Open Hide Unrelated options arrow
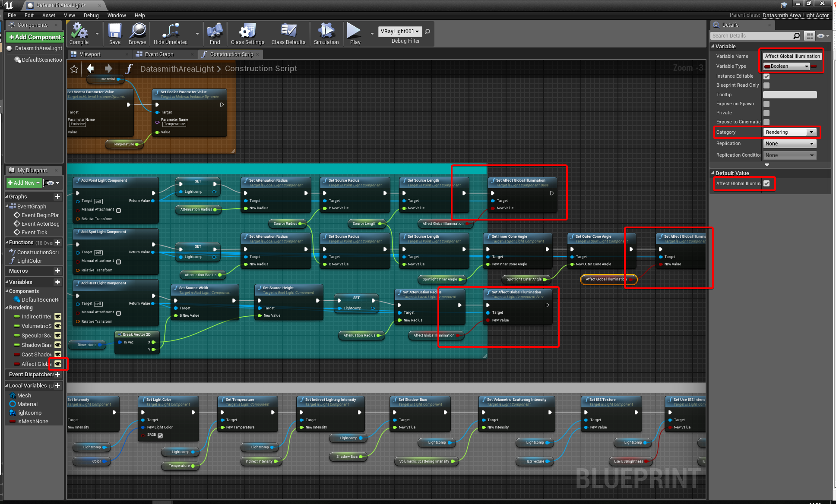The width and height of the screenshot is (836, 504). coord(197,34)
